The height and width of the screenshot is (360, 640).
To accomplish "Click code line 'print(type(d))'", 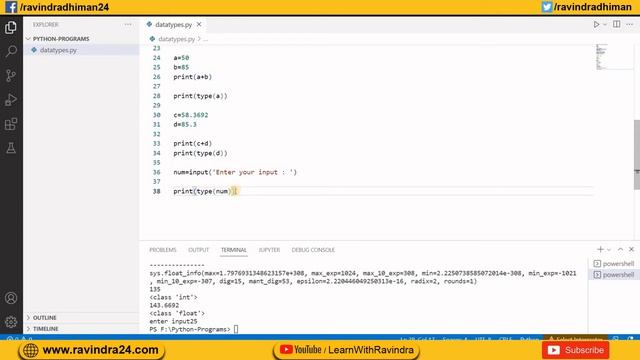I will pyautogui.click(x=200, y=153).
